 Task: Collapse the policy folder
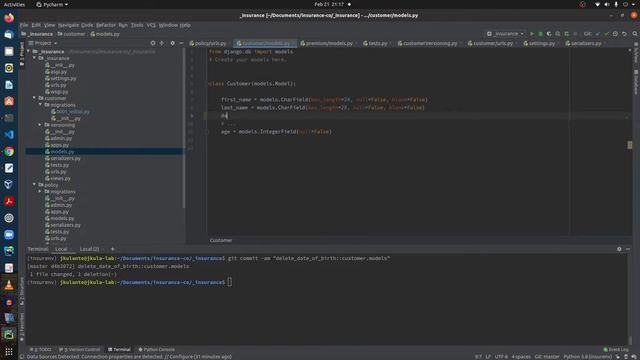[34, 184]
